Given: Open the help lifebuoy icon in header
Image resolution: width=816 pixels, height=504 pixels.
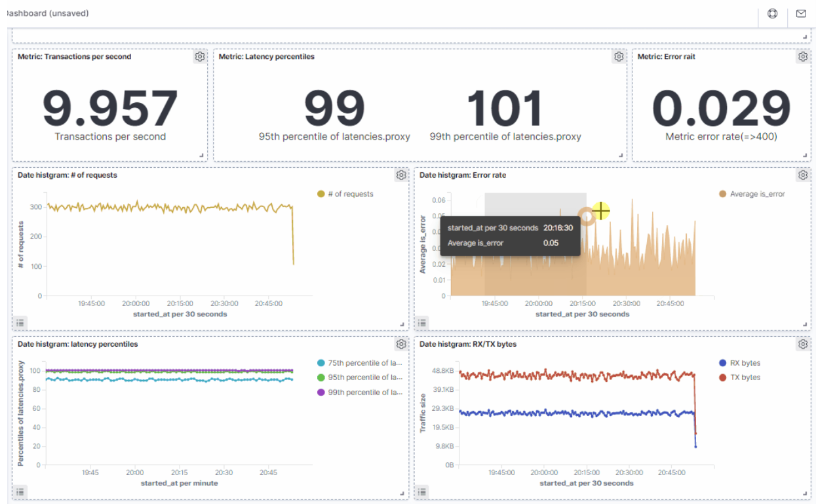Looking at the screenshot, I should click(x=773, y=14).
